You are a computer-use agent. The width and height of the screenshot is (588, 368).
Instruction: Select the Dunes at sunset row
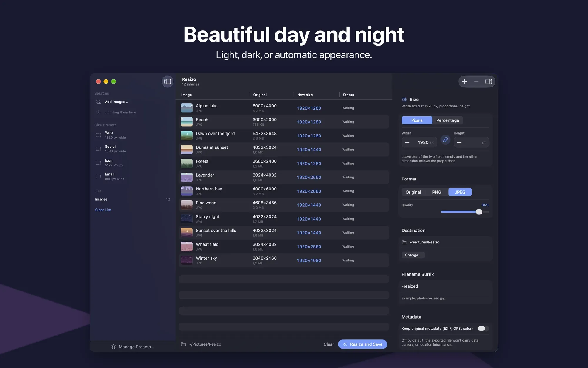point(284,150)
